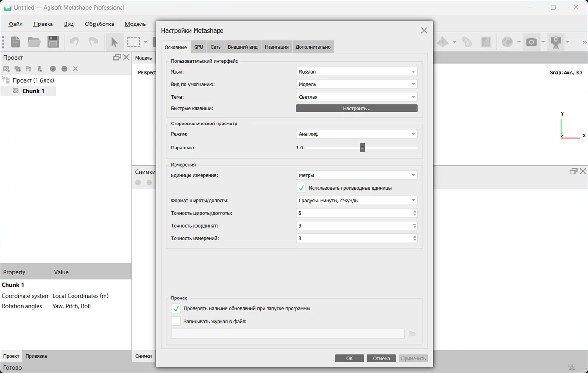
Task: Open the Файл menu
Action: tap(15, 24)
